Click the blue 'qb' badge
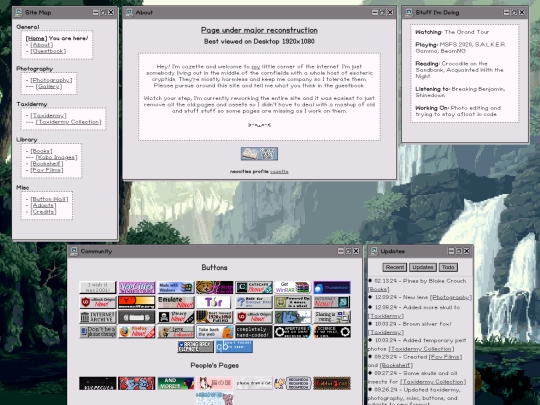 click(234, 346)
